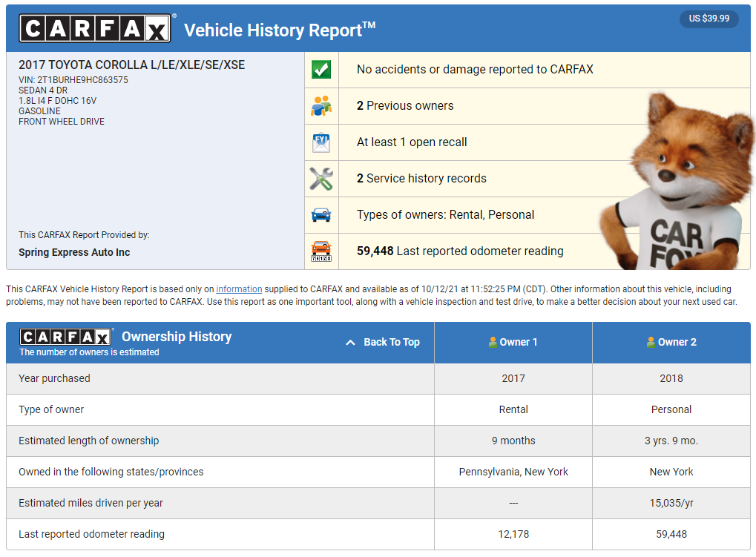Image resolution: width=756 pixels, height=557 pixels.
Task: Click the Personal owner type cell
Action: [671, 409]
